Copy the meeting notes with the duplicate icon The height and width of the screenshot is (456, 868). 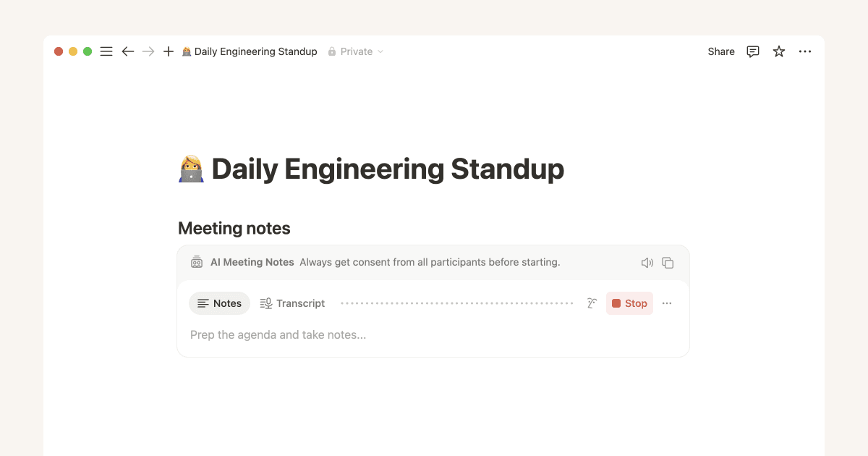(x=668, y=263)
